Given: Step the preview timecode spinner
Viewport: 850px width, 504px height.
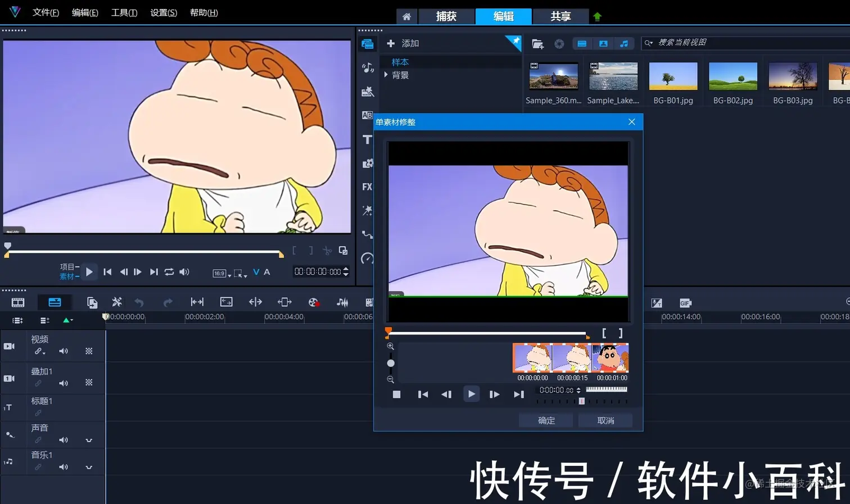Looking at the screenshot, I should pyautogui.click(x=346, y=272).
